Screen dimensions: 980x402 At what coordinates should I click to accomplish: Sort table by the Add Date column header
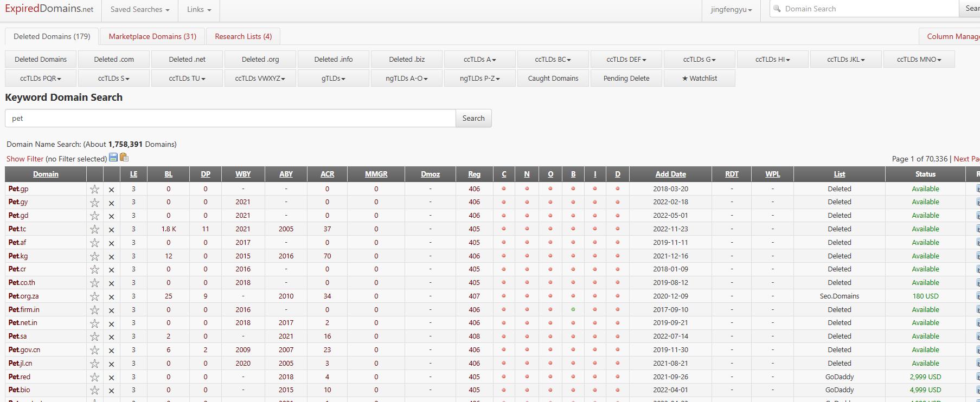coord(670,174)
